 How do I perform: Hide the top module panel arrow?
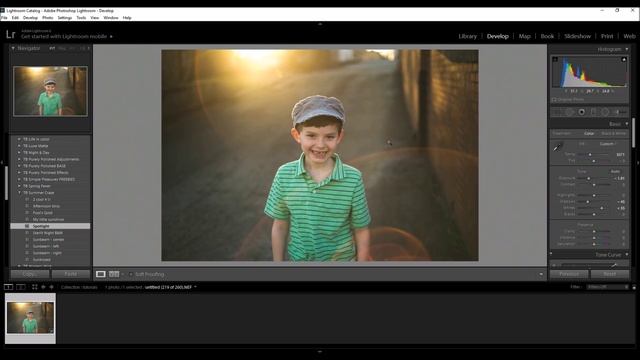click(x=320, y=24)
